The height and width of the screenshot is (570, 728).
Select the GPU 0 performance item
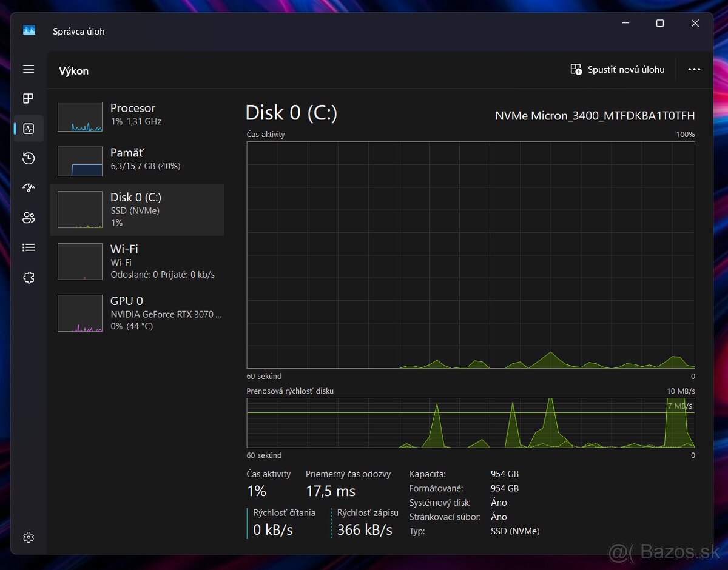[136, 313]
